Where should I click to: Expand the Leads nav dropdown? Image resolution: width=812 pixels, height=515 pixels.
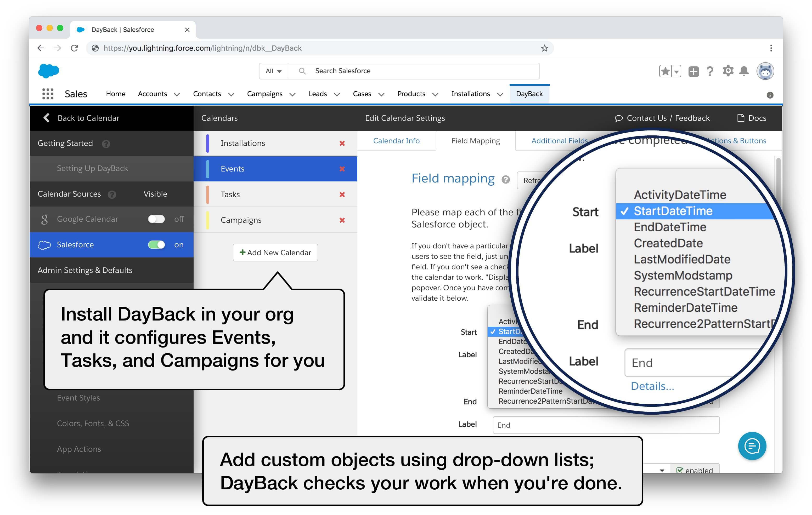[x=336, y=94]
